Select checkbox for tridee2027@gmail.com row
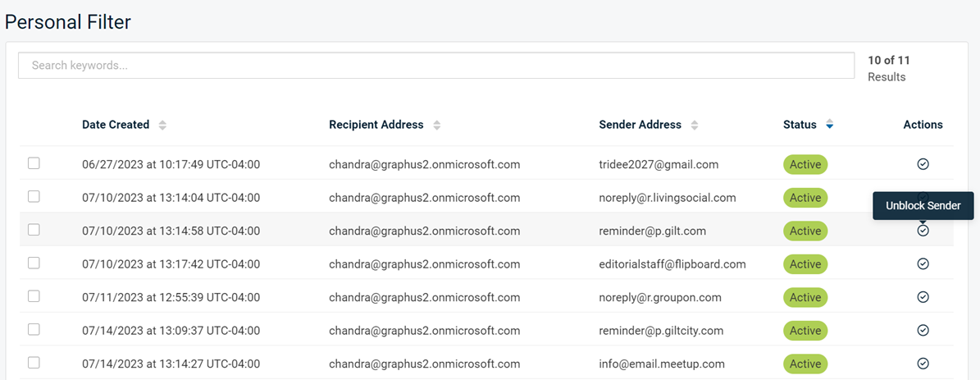The height and width of the screenshot is (380, 980). point(34,163)
